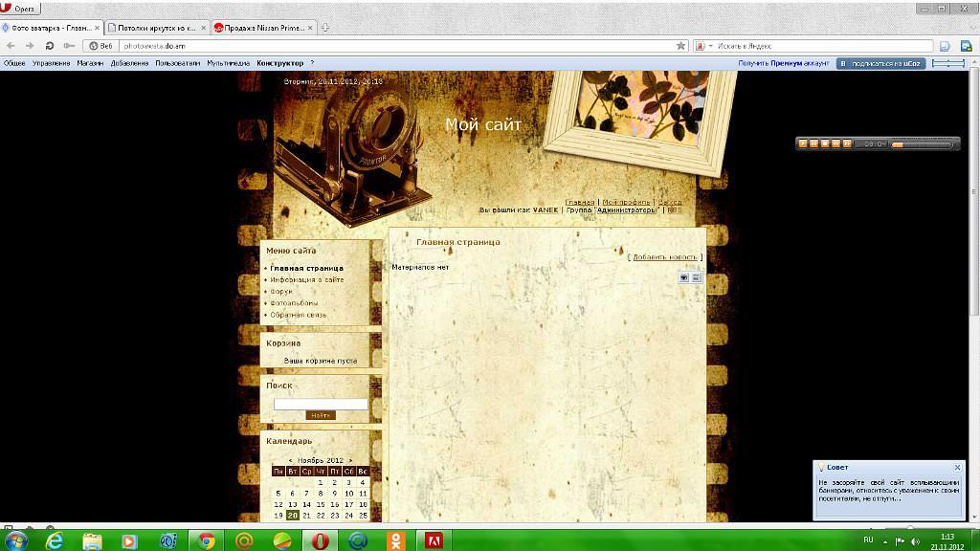The width and height of the screenshot is (980, 551).
Task: Click the site search text field
Action: point(321,404)
